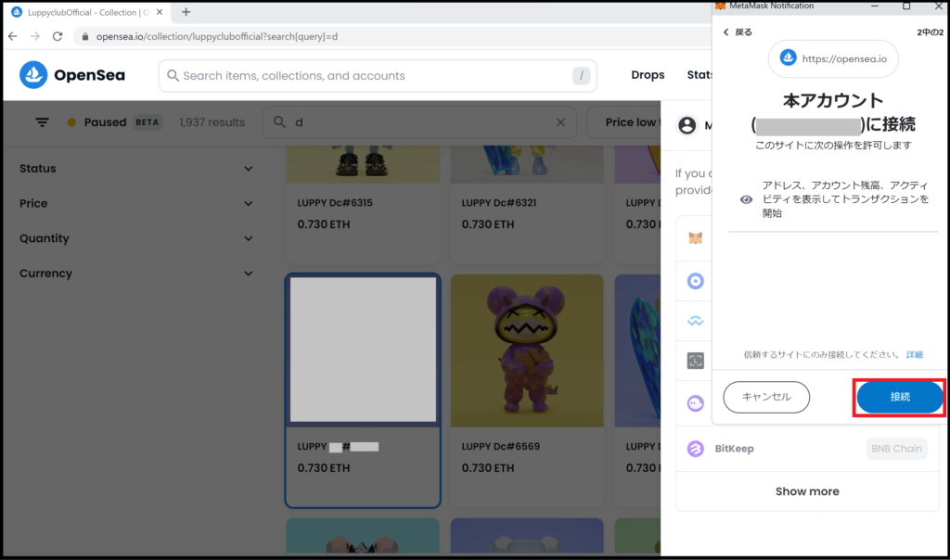The width and height of the screenshot is (950, 560).
Task: Open the Drops menu in OpenSea header
Action: (648, 75)
